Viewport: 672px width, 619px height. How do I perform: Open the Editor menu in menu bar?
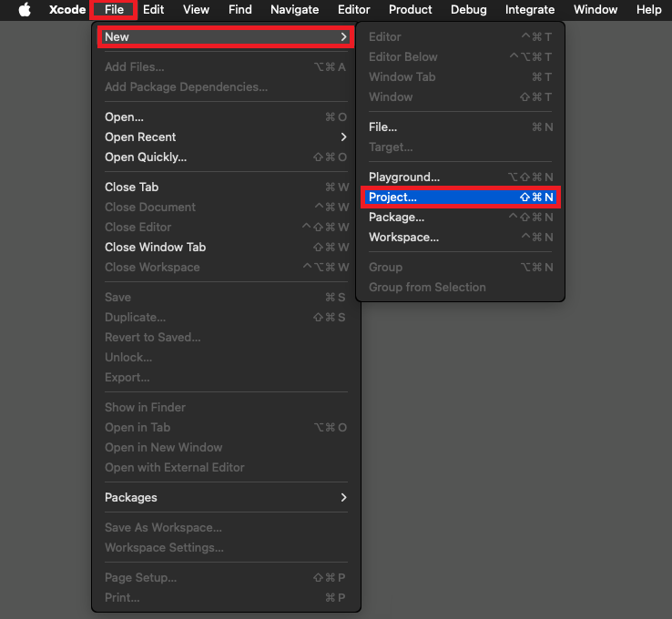(x=353, y=9)
